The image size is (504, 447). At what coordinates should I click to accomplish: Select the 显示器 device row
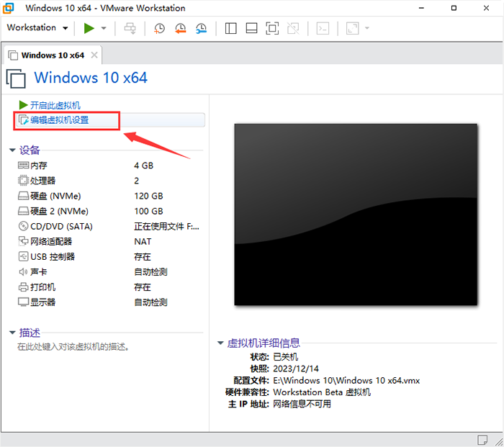tap(109, 302)
